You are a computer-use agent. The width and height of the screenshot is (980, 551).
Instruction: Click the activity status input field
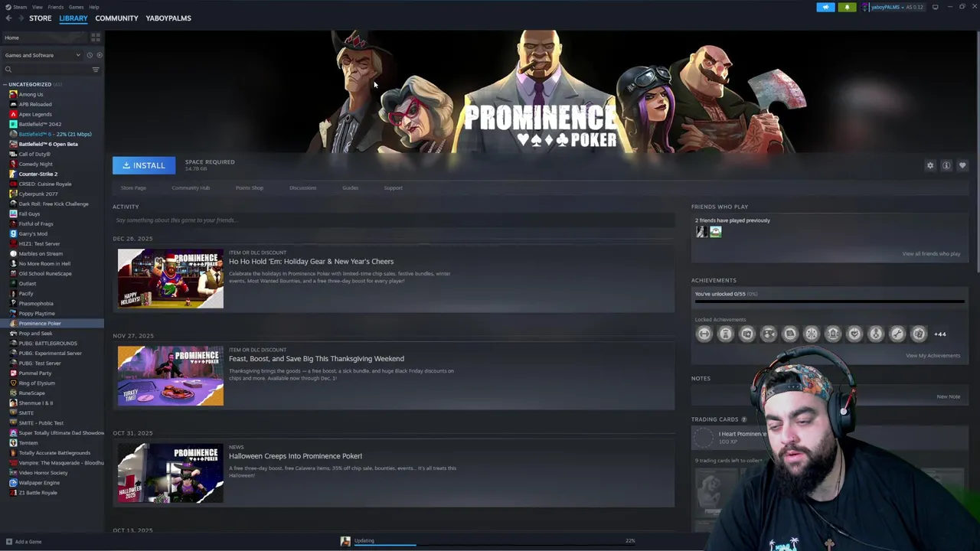[x=394, y=220]
